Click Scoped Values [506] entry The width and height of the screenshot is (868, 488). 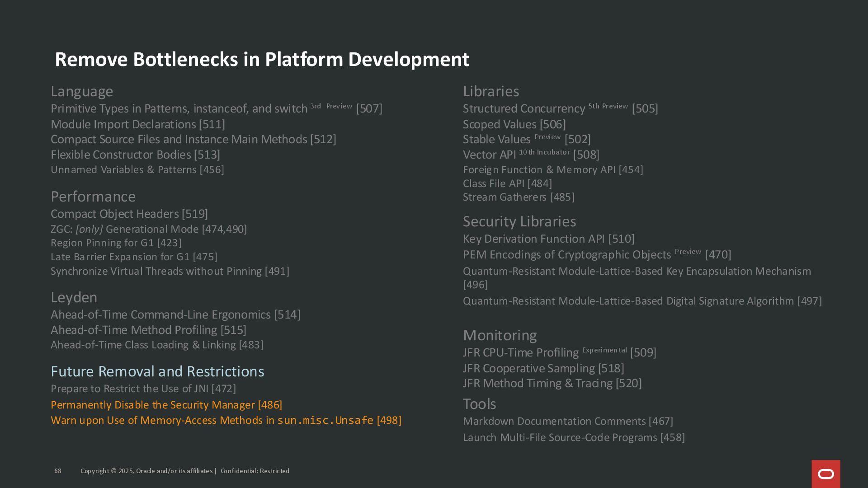pos(514,124)
